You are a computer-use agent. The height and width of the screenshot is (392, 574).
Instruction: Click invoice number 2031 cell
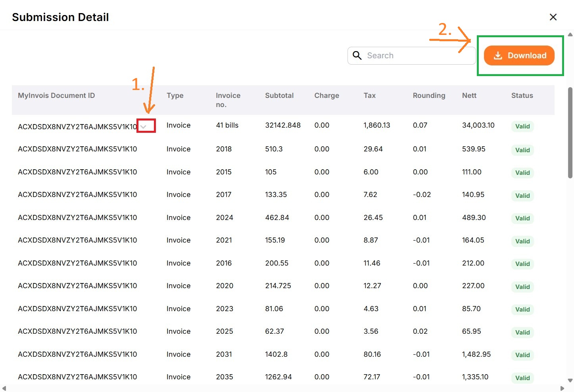[224, 354]
